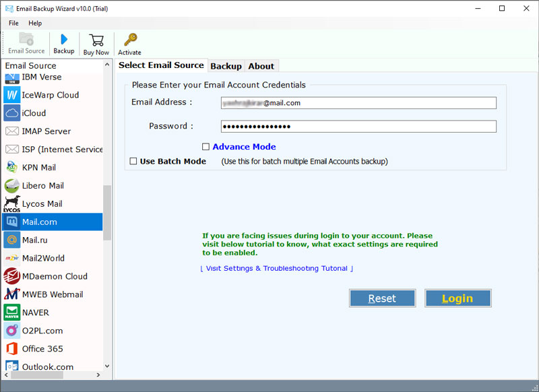Select the IceWarp Cloud list entry text
539x392 pixels.
[x=50, y=95]
